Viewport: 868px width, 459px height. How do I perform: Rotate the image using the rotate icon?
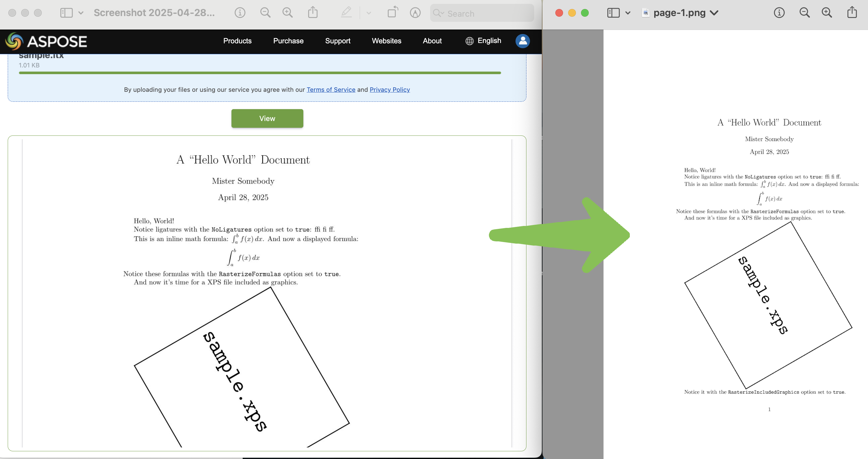point(392,13)
